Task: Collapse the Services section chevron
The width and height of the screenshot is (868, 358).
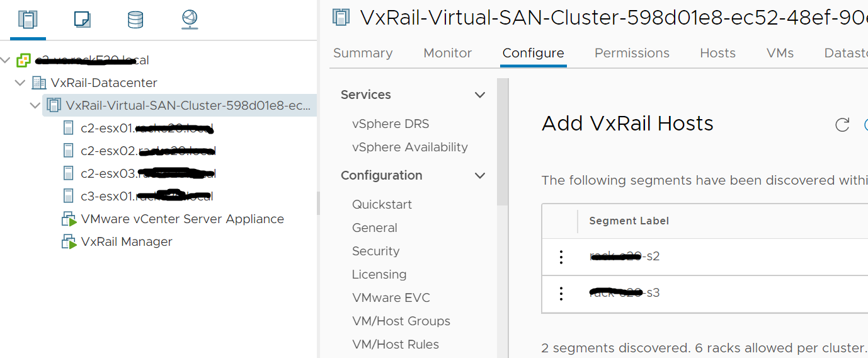Action: pos(480,95)
